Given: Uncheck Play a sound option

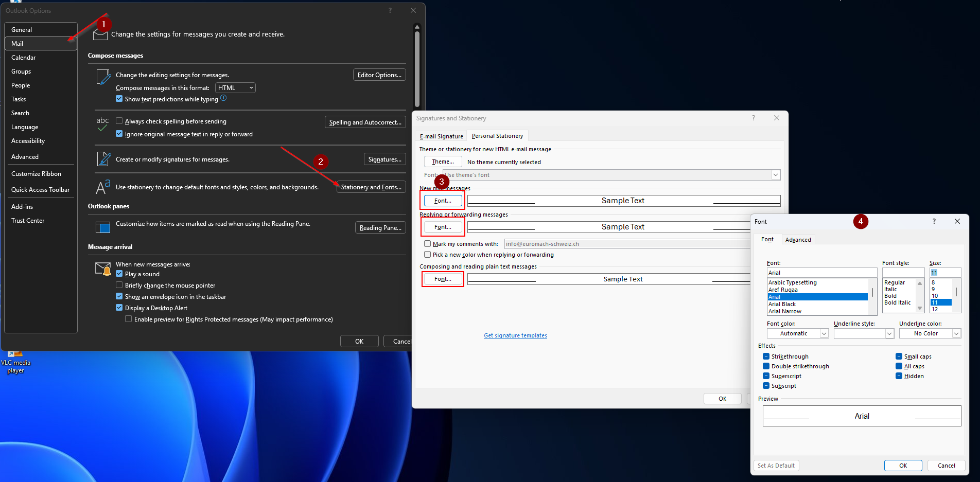Looking at the screenshot, I should tap(119, 274).
